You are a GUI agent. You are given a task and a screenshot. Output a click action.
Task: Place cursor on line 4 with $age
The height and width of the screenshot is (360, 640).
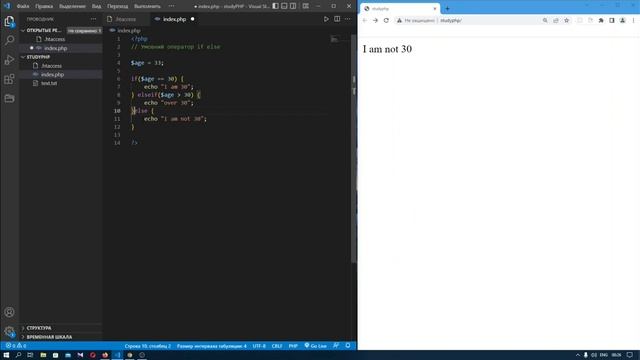click(x=147, y=63)
